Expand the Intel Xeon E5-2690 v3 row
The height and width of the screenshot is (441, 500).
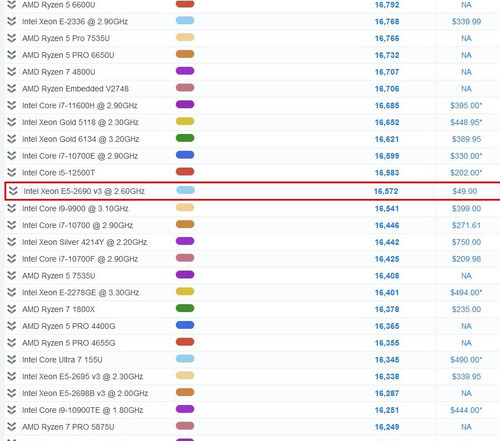click(13, 191)
